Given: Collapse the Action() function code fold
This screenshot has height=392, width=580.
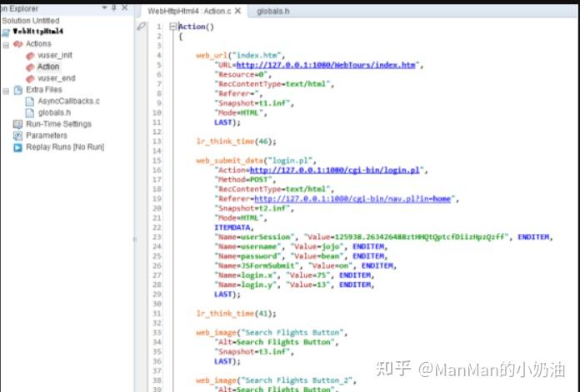Looking at the screenshot, I should tap(172, 27).
